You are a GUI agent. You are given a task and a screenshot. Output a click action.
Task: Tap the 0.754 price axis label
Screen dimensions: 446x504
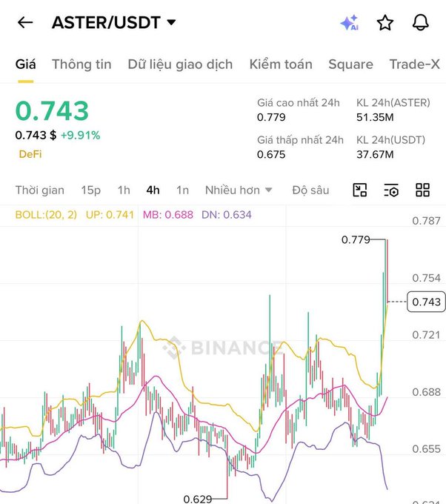(427, 278)
